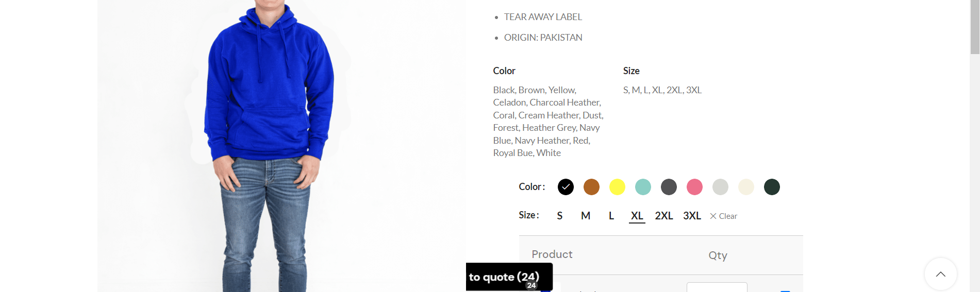The height and width of the screenshot is (292, 980).
Task: Click the quantity input field
Action: pyautogui.click(x=717, y=287)
